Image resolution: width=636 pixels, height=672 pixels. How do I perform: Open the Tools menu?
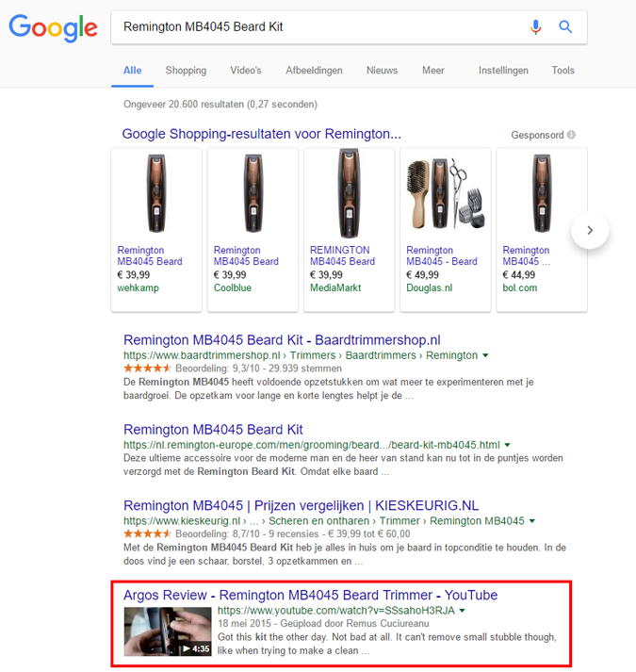(563, 71)
